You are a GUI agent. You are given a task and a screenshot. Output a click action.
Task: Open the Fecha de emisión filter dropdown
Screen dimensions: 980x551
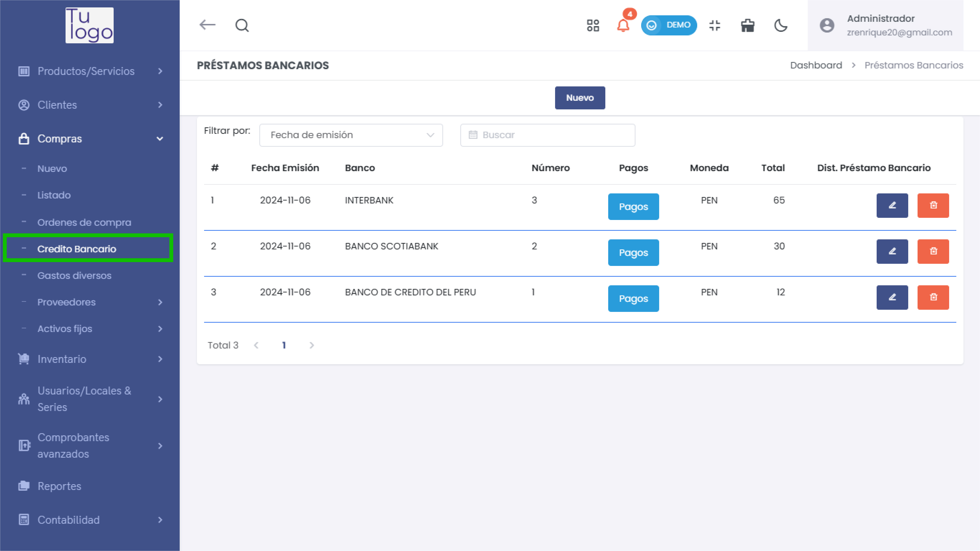[x=351, y=135]
